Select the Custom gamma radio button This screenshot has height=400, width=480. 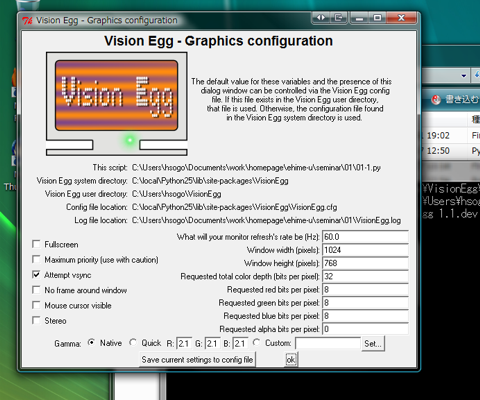(256, 343)
